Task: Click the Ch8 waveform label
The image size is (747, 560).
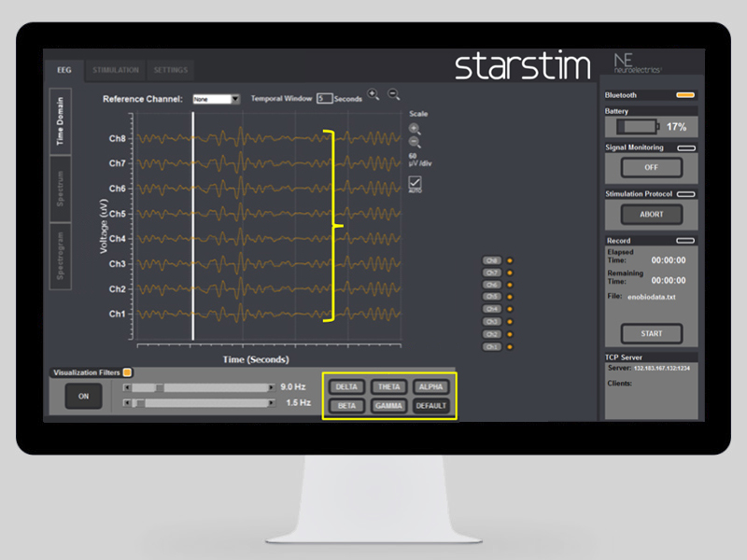Action: pos(118,138)
